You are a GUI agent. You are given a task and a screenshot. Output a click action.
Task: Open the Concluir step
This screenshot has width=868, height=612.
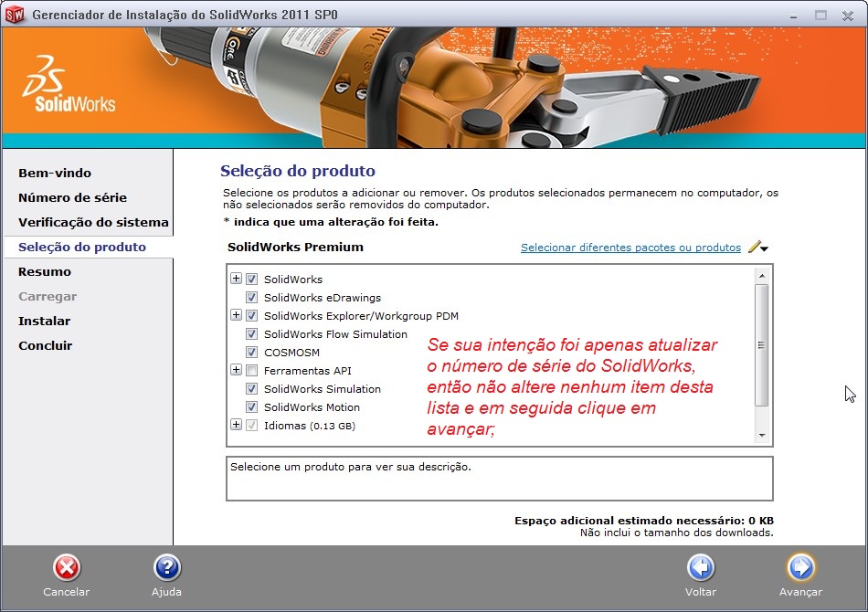pyautogui.click(x=46, y=345)
